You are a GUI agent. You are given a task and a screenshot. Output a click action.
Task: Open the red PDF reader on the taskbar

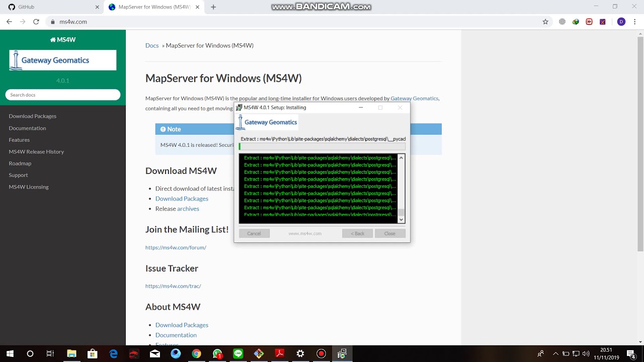click(x=280, y=354)
